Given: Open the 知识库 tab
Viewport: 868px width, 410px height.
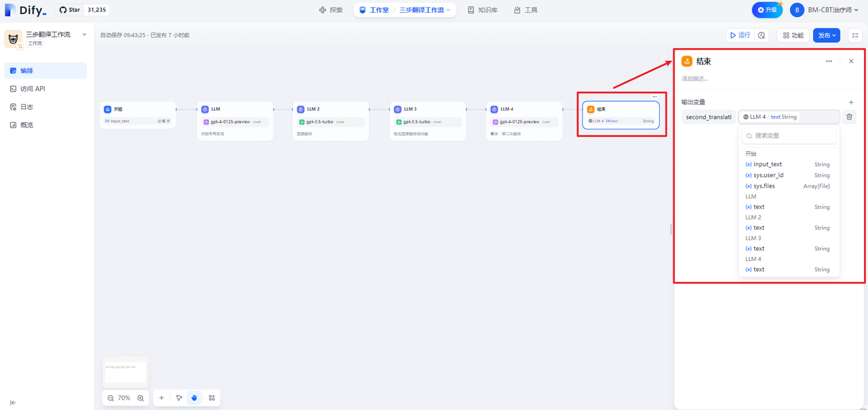Looking at the screenshot, I should [x=483, y=10].
